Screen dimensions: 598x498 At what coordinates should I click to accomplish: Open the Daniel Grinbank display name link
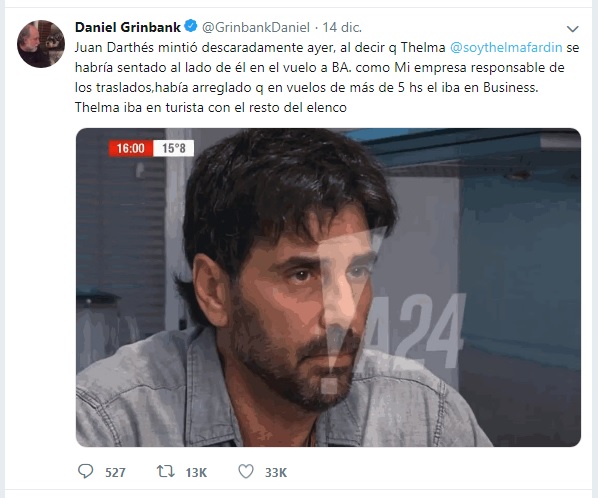pyautogui.click(x=128, y=27)
